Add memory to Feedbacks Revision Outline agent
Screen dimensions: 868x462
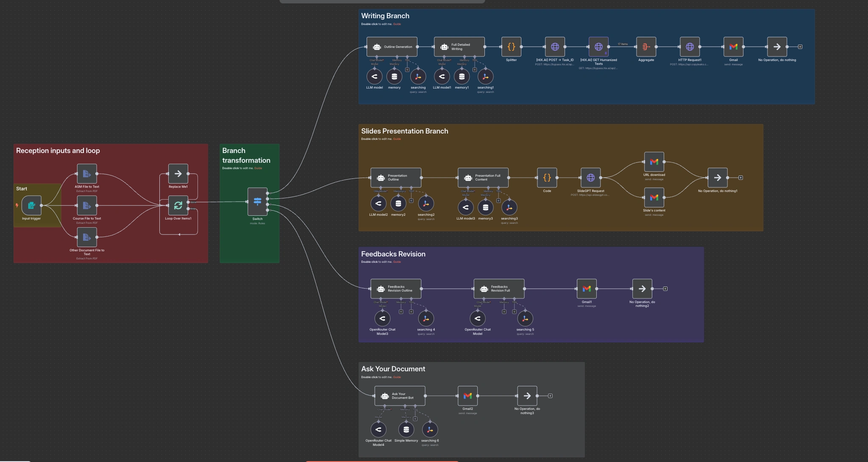tap(401, 312)
